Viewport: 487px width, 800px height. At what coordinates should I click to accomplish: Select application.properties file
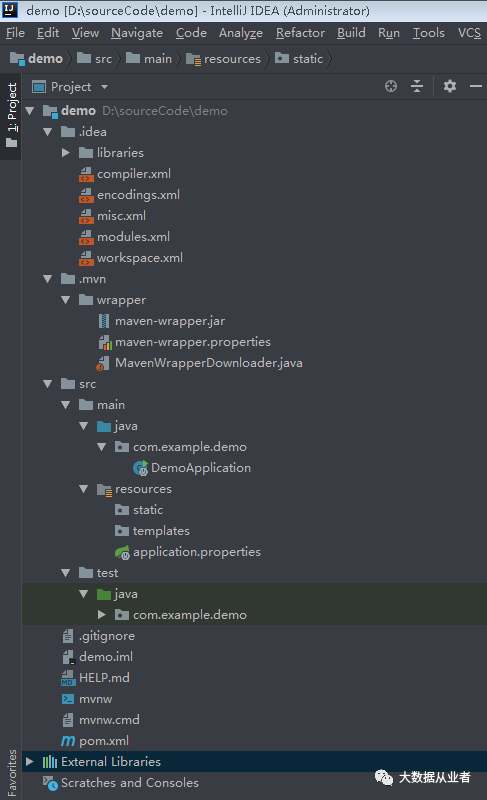[x=197, y=552]
